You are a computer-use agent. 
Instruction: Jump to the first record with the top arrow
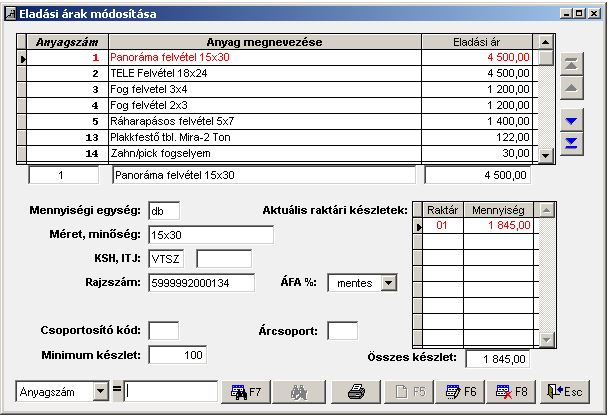tap(571, 63)
